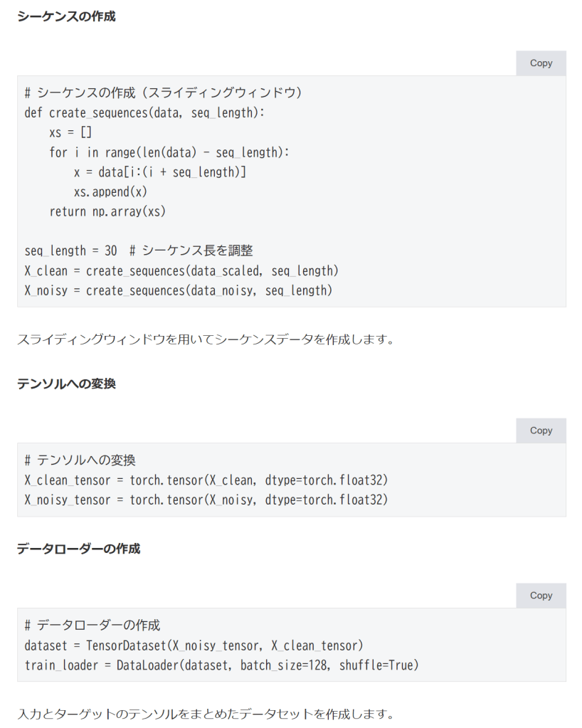Click the データローダーの作成 section heading
Image resolution: width=582 pixels, height=728 pixels.
click(x=78, y=549)
